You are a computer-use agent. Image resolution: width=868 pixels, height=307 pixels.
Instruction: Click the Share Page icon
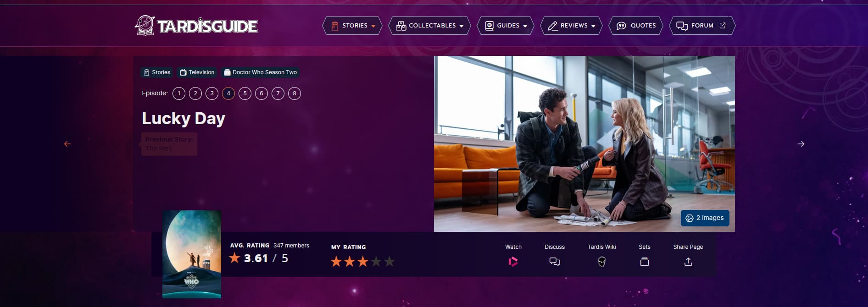click(x=688, y=262)
